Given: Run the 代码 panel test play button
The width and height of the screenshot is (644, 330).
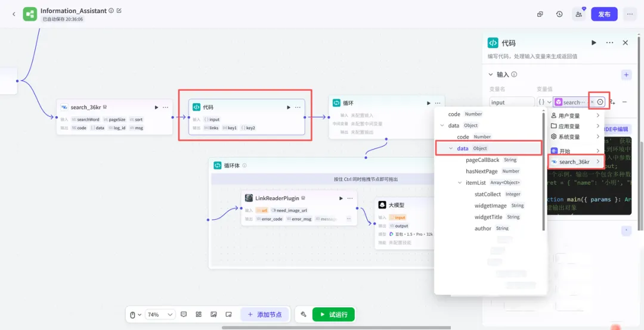Looking at the screenshot, I should pyautogui.click(x=594, y=43).
